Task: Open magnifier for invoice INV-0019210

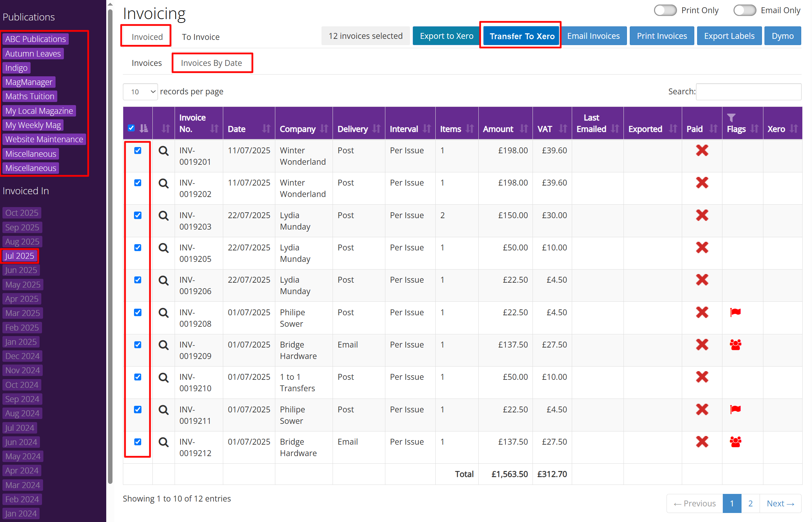Action: (164, 377)
